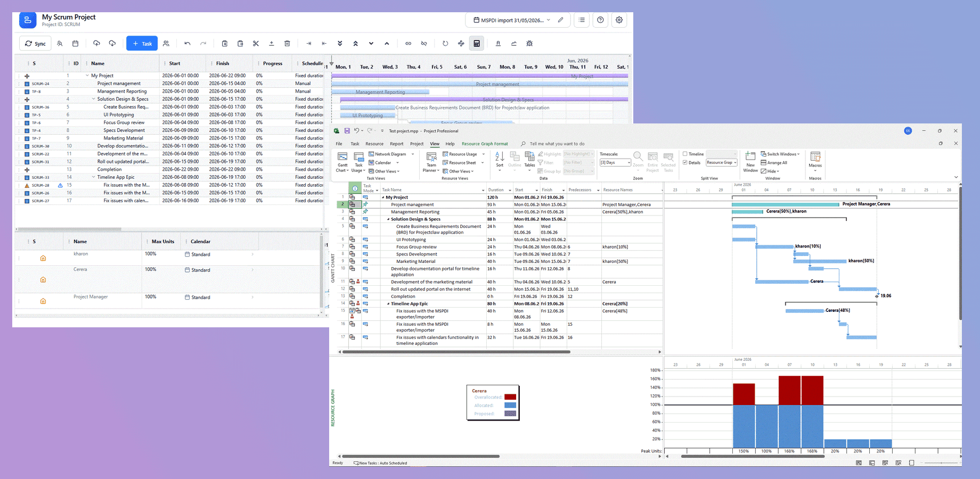Click the Task Usage view button
980x479 pixels.
(358, 162)
